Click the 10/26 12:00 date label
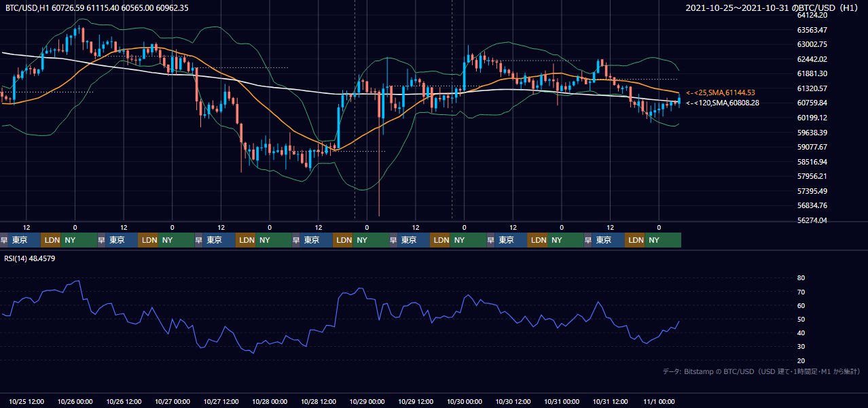Viewport: 868px width, 408px height. point(124,401)
